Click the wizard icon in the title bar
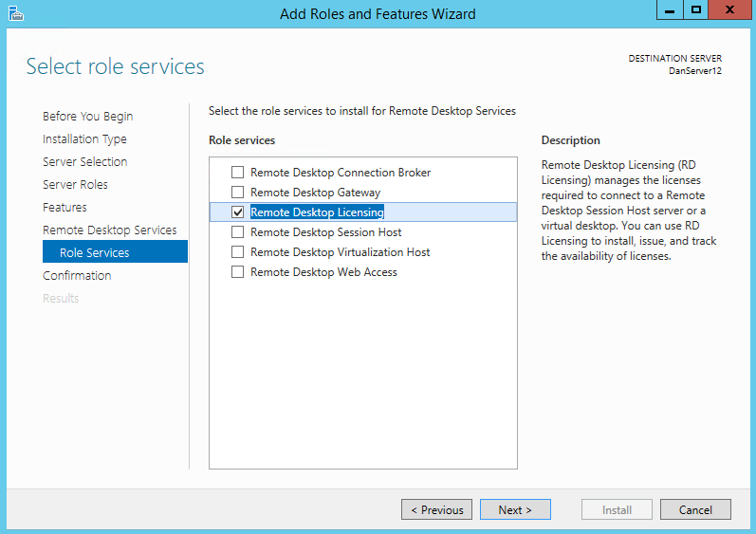Image resolution: width=756 pixels, height=534 pixels. coord(14,13)
